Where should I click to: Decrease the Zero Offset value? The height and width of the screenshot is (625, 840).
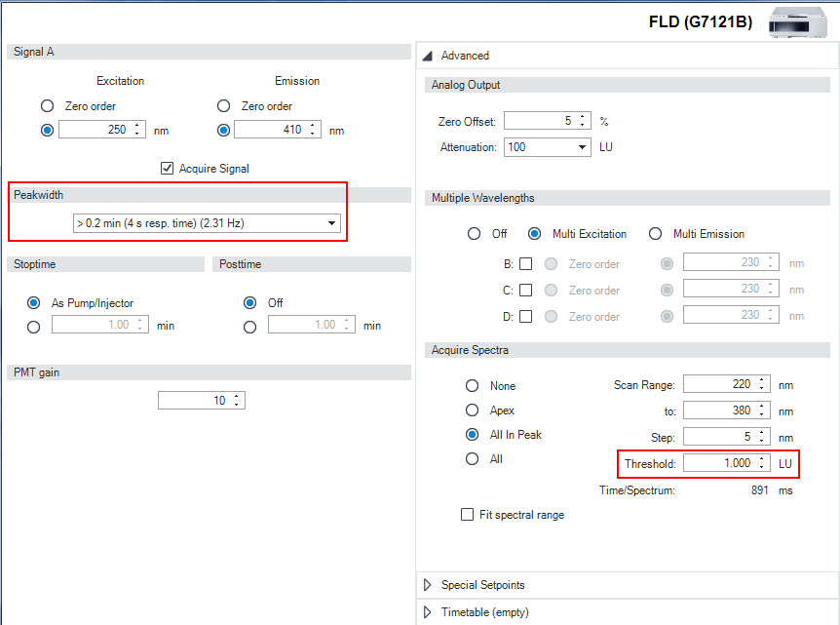tap(583, 126)
